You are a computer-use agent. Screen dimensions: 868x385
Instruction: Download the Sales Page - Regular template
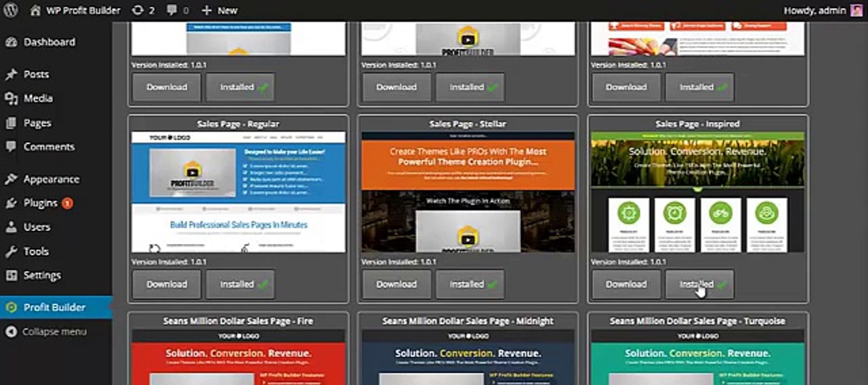click(167, 284)
